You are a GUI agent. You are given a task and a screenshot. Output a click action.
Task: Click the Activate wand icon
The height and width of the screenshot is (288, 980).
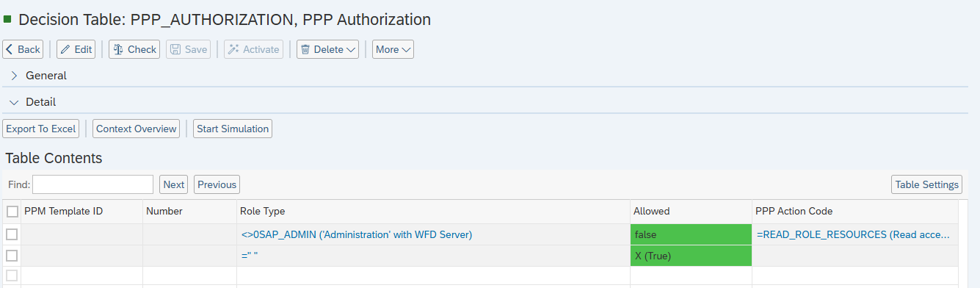233,49
